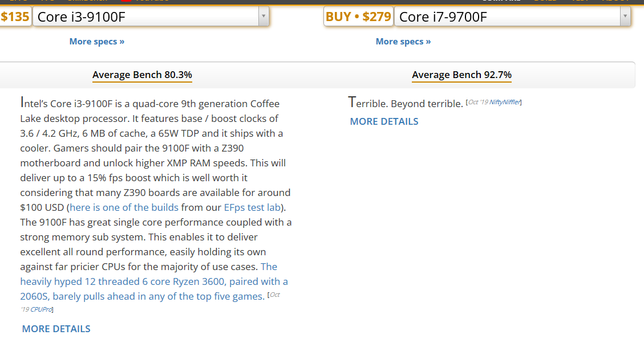Click the arrow on the Core i7-9700F dropdown
This screenshot has height=339, width=644.
coord(625,17)
